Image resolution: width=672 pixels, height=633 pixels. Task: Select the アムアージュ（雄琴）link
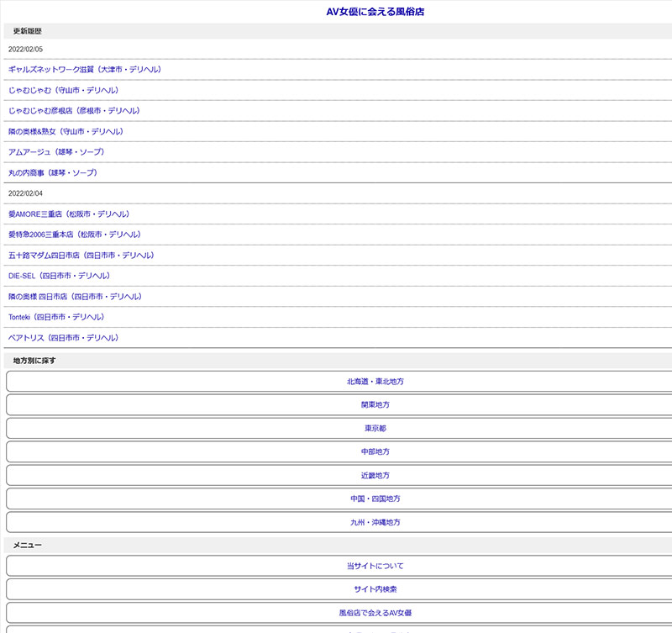click(x=56, y=152)
